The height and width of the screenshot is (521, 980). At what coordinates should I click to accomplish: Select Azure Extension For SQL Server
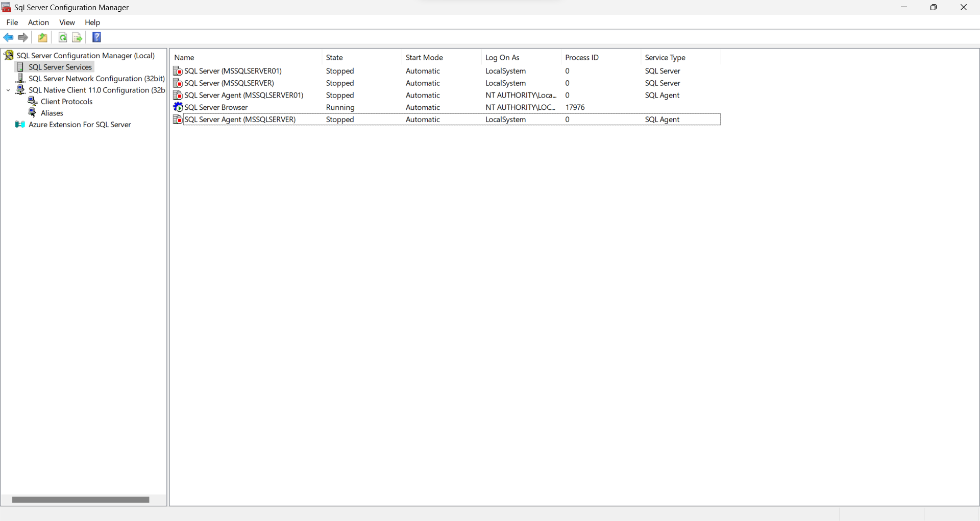click(80, 125)
